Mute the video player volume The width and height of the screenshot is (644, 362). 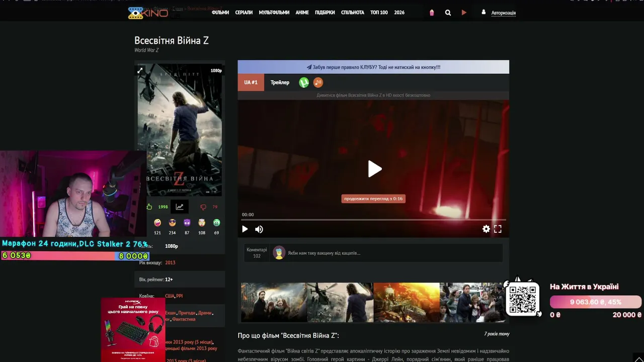point(259,229)
